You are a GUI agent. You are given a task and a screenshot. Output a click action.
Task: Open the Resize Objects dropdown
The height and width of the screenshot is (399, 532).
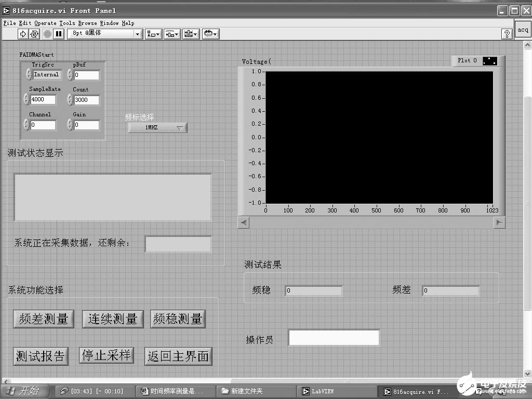pyautogui.click(x=191, y=34)
